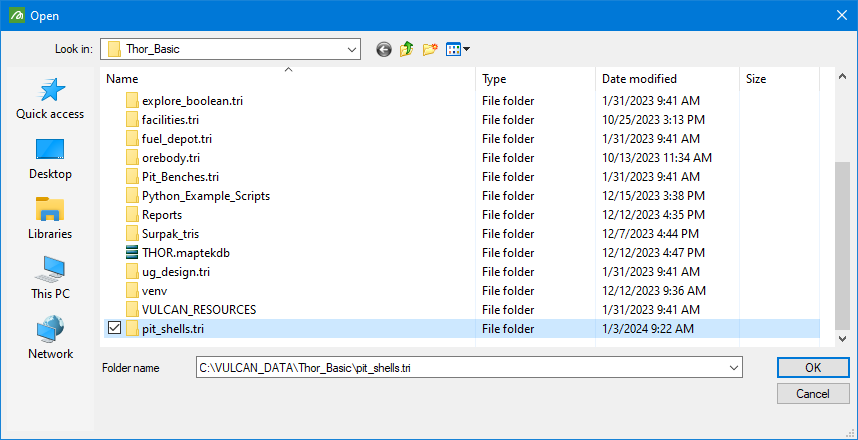This screenshot has height=440, width=858.
Task: Expand the Folder name dropdown
Action: coord(734,368)
